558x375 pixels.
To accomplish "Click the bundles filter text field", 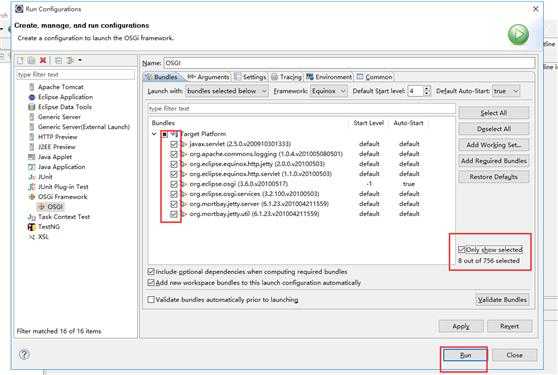I will point(301,108).
